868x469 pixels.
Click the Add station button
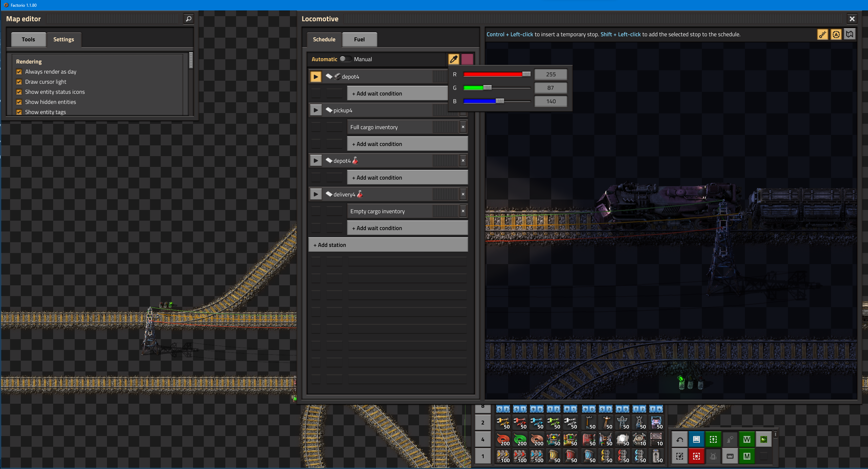tap(388, 245)
